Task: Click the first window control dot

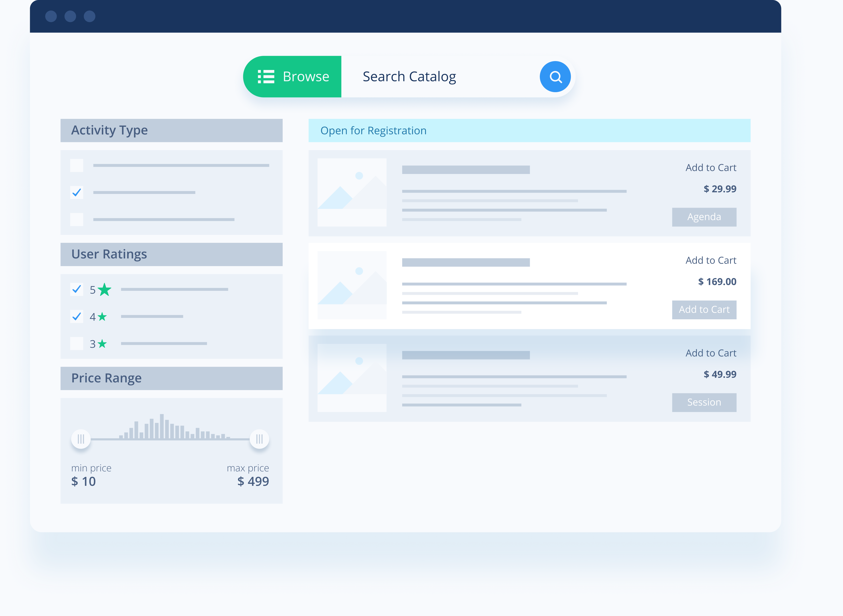Action: point(51,16)
